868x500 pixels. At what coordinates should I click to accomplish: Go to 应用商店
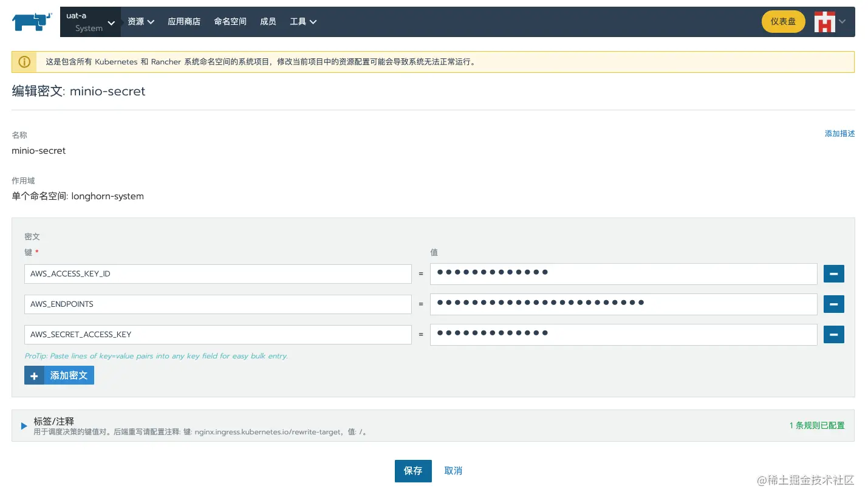(184, 22)
